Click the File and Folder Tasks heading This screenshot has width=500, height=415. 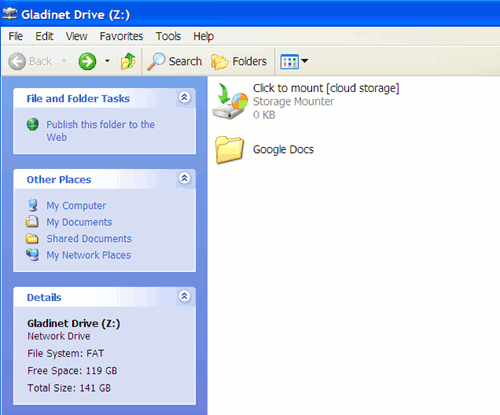[x=78, y=99]
